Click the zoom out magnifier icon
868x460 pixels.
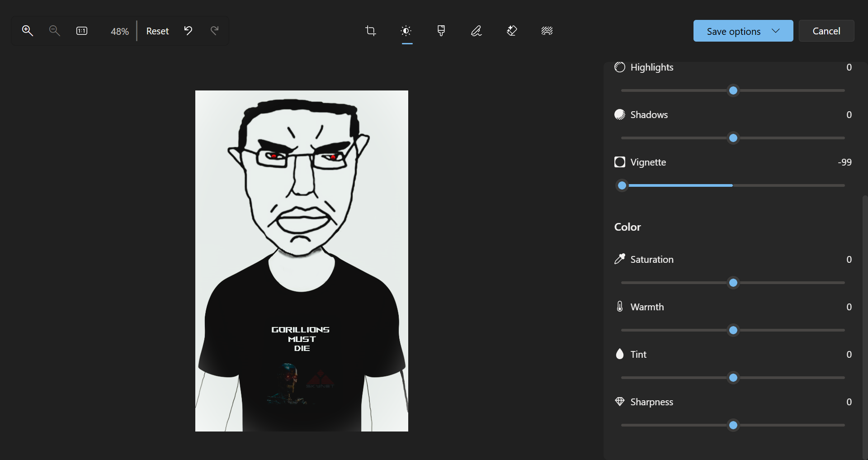click(x=54, y=31)
